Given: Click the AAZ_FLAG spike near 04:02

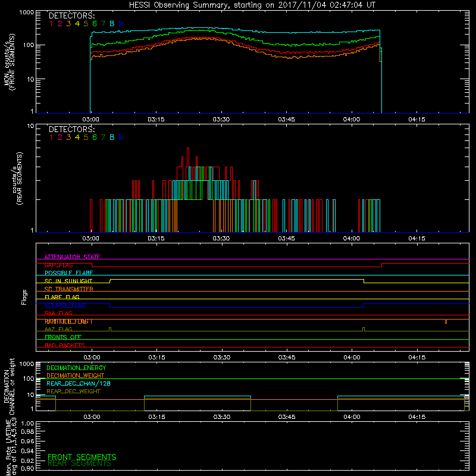Looking at the screenshot, I should (x=364, y=330).
